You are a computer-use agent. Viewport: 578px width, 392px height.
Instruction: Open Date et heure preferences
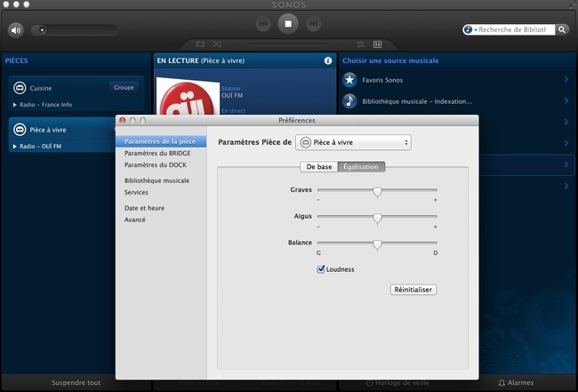[144, 208]
